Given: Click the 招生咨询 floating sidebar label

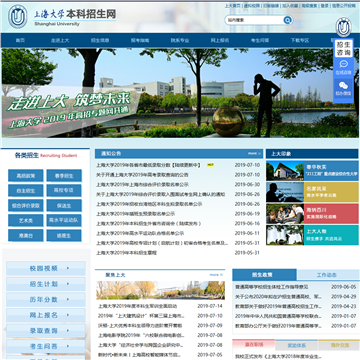Looking at the screenshot, I should click(x=343, y=49).
